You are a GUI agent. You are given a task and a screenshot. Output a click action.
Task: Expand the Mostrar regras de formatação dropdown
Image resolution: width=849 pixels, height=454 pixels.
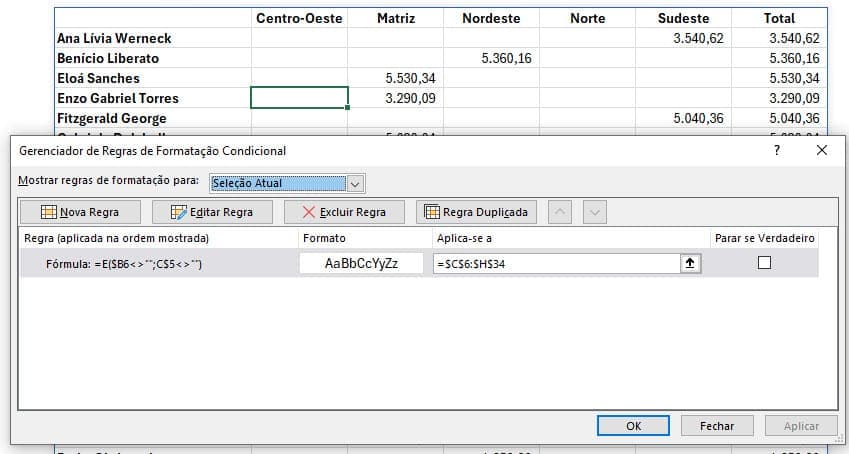point(354,183)
